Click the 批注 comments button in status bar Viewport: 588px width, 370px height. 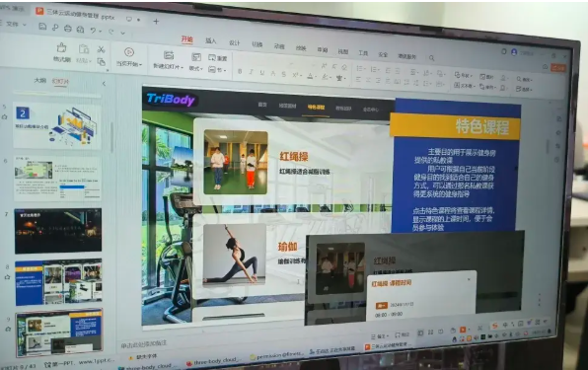[403, 334]
